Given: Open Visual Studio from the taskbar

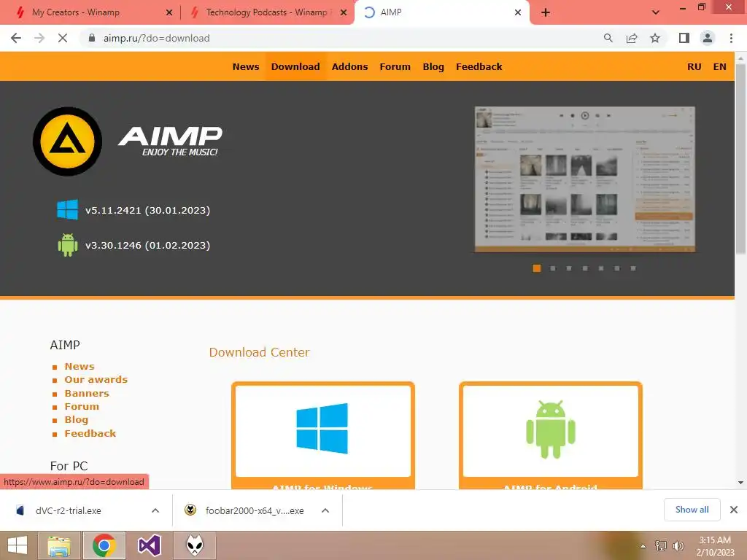Looking at the screenshot, I should 149,545.
